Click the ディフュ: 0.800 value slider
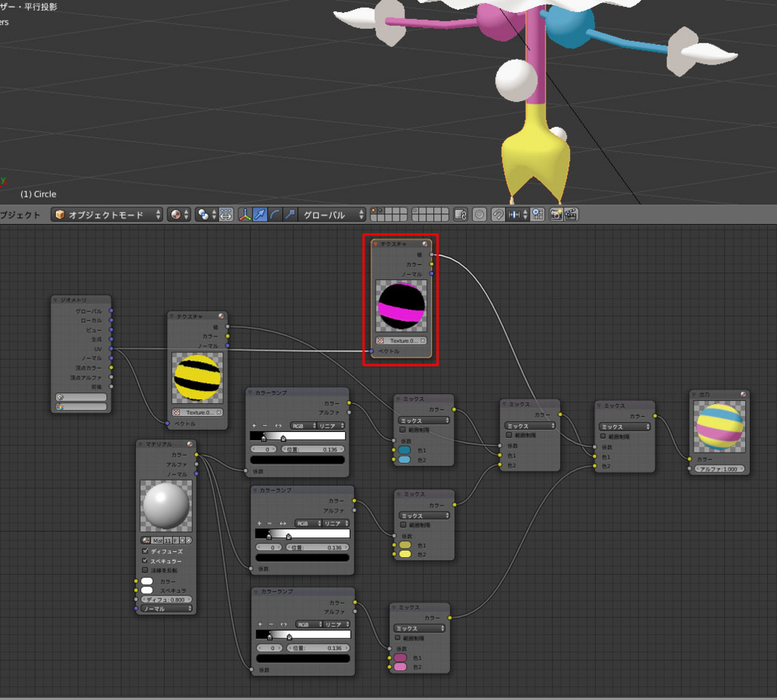This screenshot has height=700, width=777. coord(166,599)
